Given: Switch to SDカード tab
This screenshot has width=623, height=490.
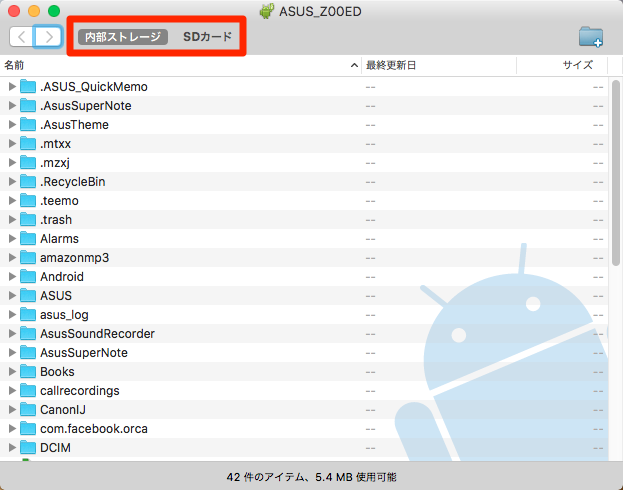Looking at the screenshot, I should 207,37.
